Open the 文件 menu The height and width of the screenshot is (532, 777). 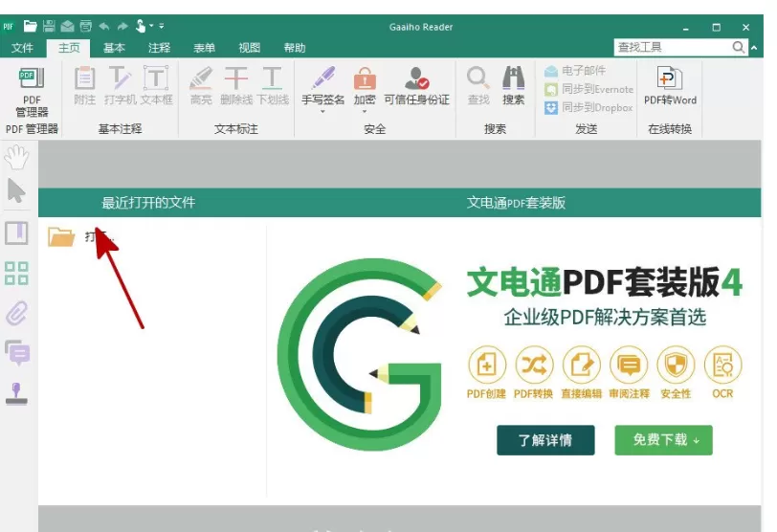[22, 48]
